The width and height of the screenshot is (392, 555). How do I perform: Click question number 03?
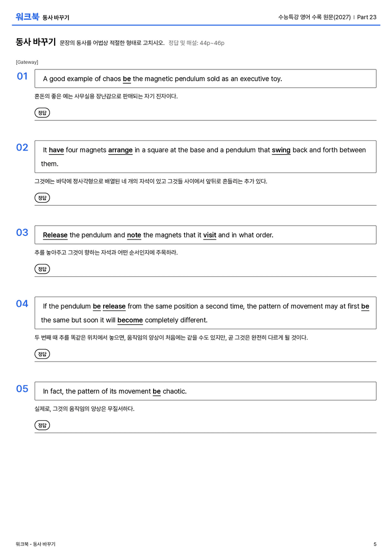point(22,232)
